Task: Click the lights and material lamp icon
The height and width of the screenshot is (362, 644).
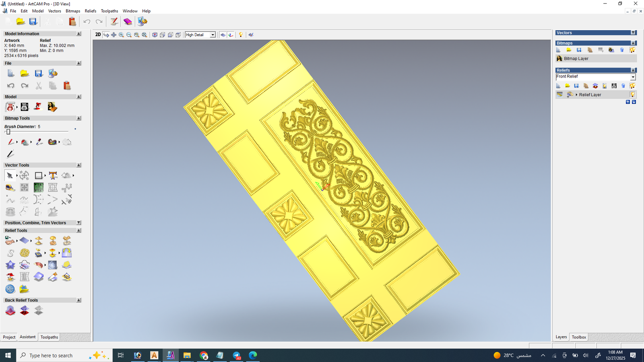Action: click(241, 35)
